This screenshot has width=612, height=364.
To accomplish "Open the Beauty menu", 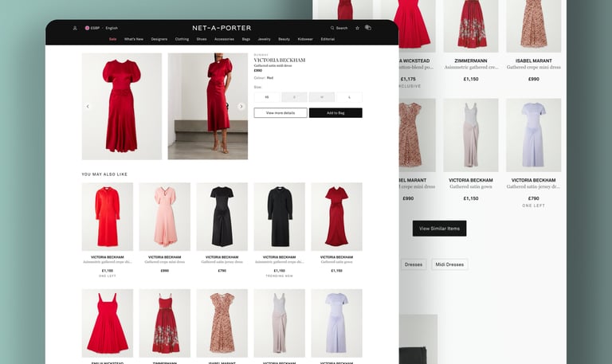I will tap(284, 39).
